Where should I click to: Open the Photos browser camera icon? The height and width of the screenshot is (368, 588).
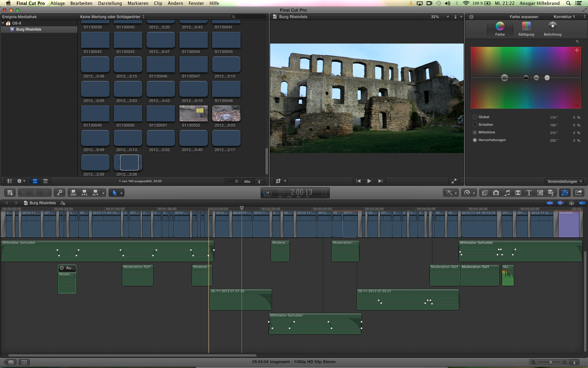coord(496,193)
